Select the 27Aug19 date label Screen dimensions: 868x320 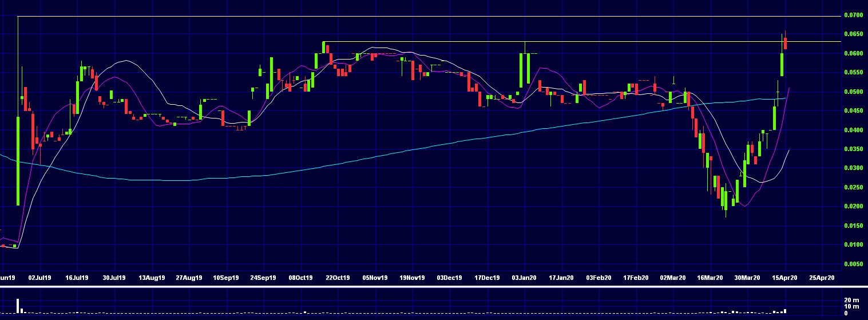(189, 278)
